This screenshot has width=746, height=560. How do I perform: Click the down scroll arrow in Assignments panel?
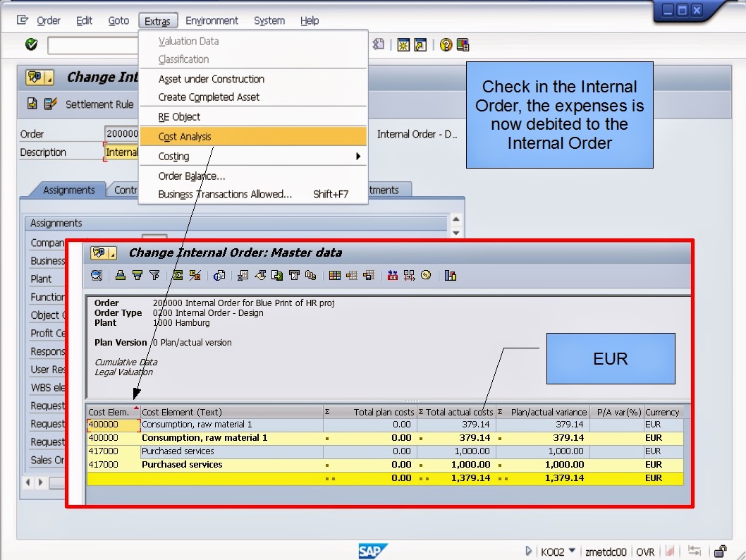455,233
